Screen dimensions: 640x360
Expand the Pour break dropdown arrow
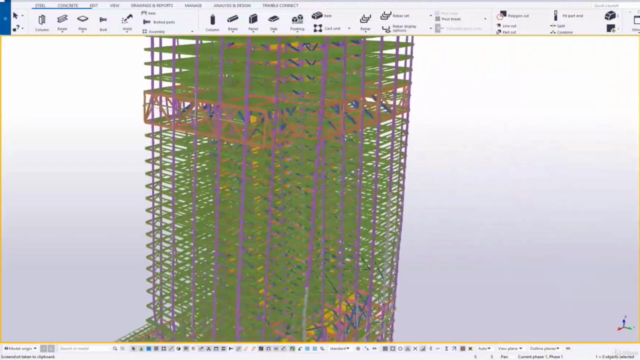coord(485,19)
